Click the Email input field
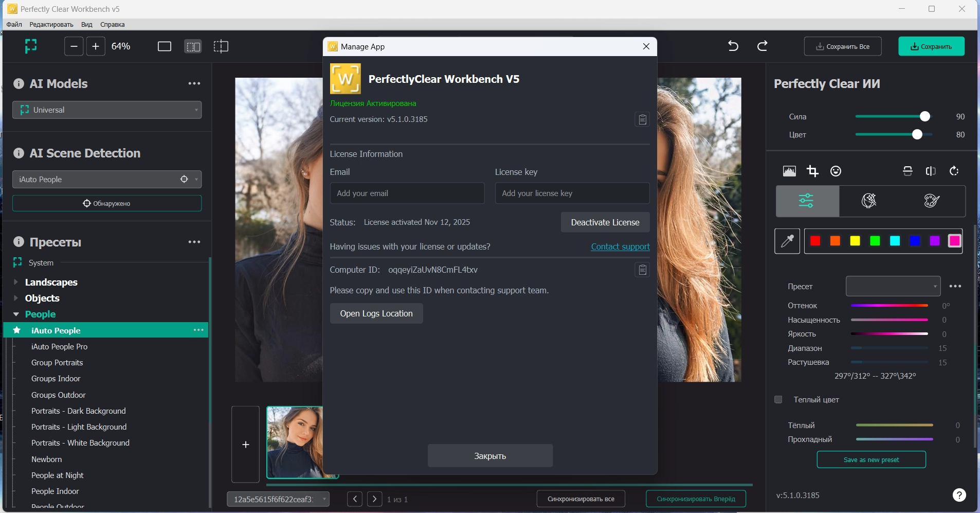The height and width of the screenshot is (513, 980). coord(407,193)
